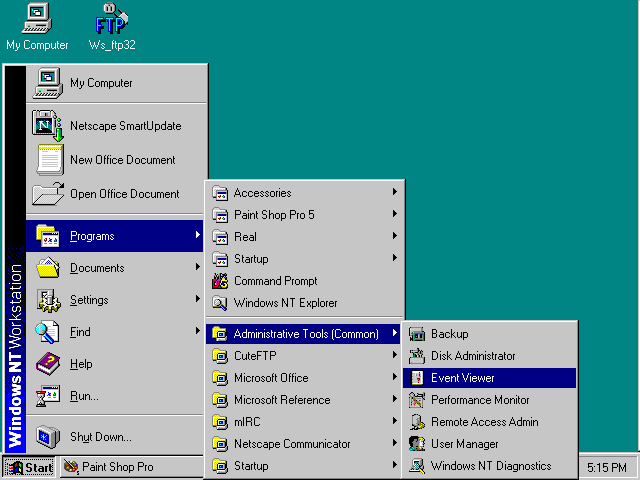
Task: Click the Remote Access Admin icon
Action: coord(417,422)
